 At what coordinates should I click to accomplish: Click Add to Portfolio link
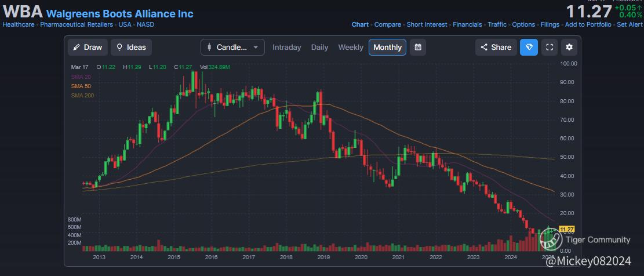click(588, 24)
